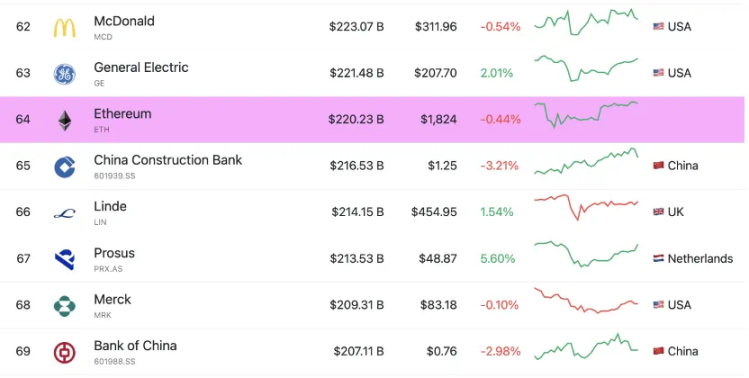Open the McDonald company link
Screen dimensions: 749x378
124,21
